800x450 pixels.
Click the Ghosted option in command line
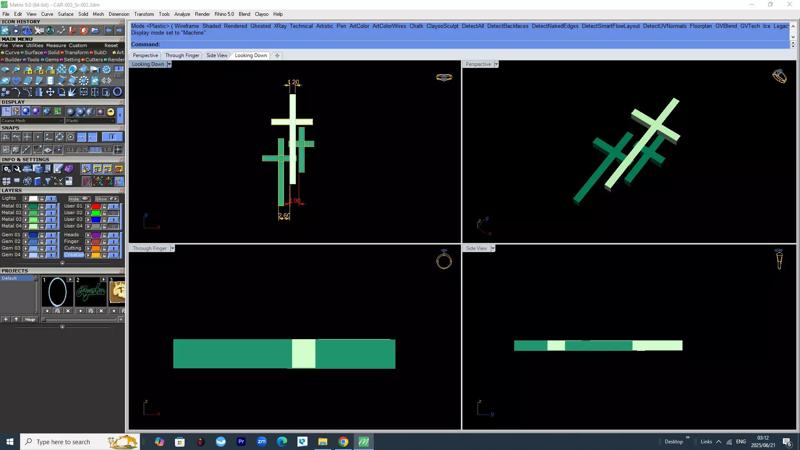[260, 26]
